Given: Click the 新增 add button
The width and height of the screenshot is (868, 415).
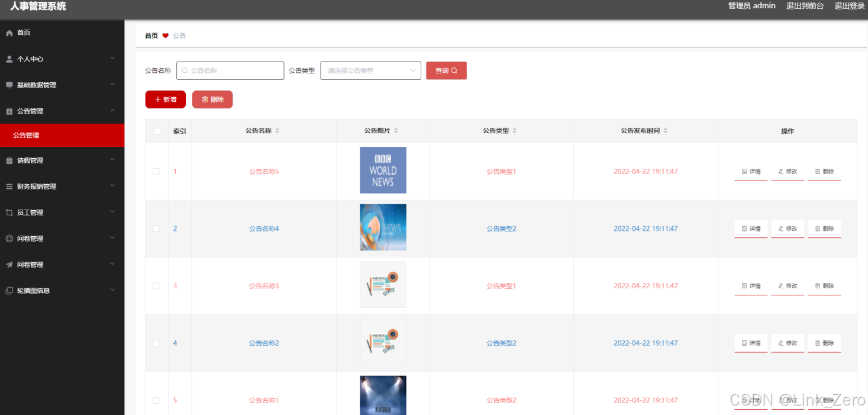Looking at the screenshot, I should 166,99.
